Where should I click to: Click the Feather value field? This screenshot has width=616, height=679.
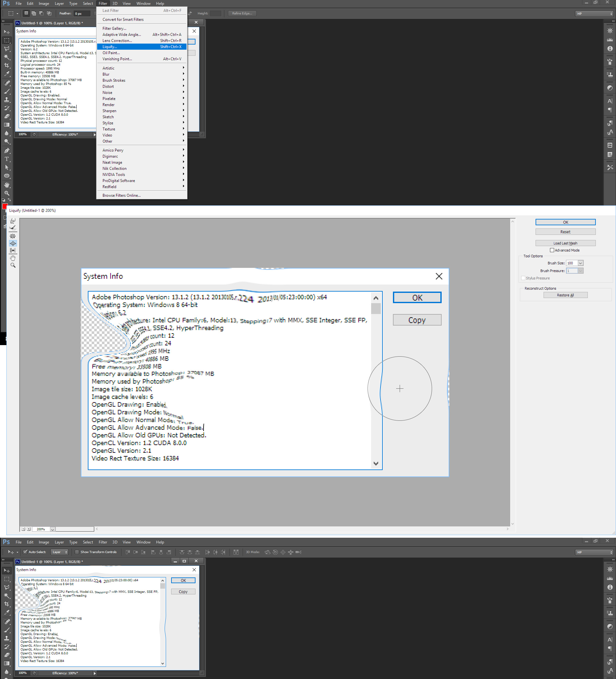coord(82,13)
